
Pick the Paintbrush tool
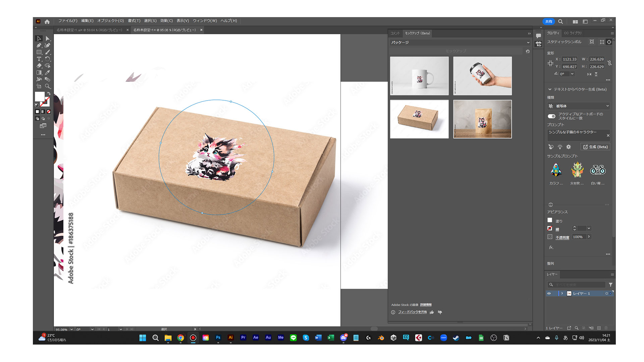(x=48, y=52)
